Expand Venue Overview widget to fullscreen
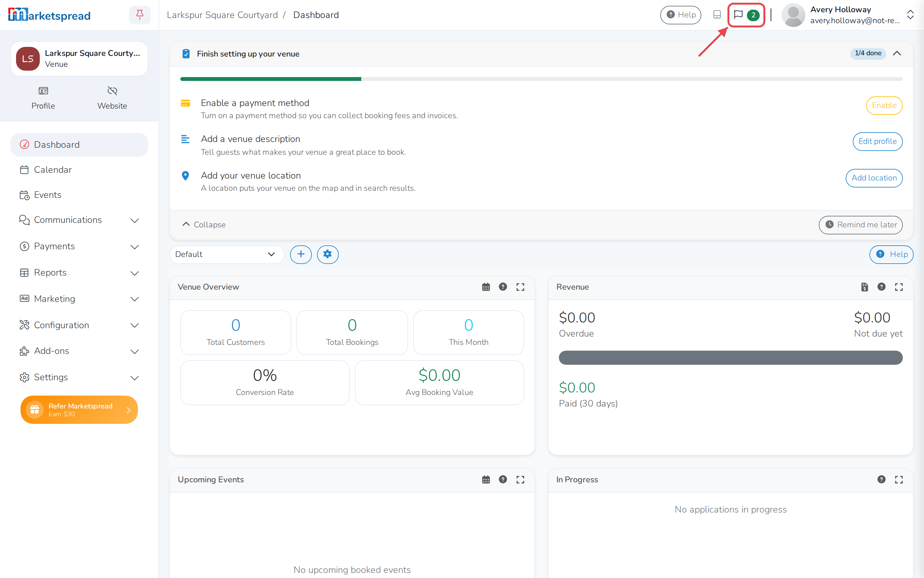The height and width of the screenshot is (578, 924). coord(520,287)
